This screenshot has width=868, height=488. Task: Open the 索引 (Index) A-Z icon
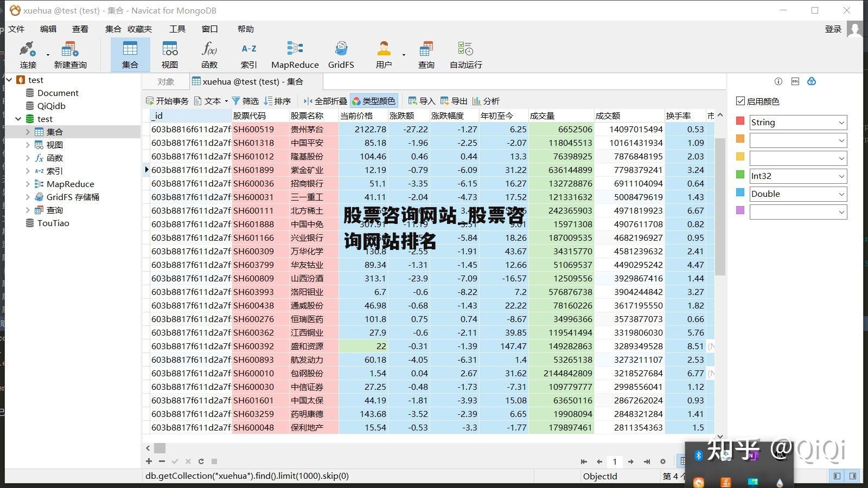click(249, 55)
